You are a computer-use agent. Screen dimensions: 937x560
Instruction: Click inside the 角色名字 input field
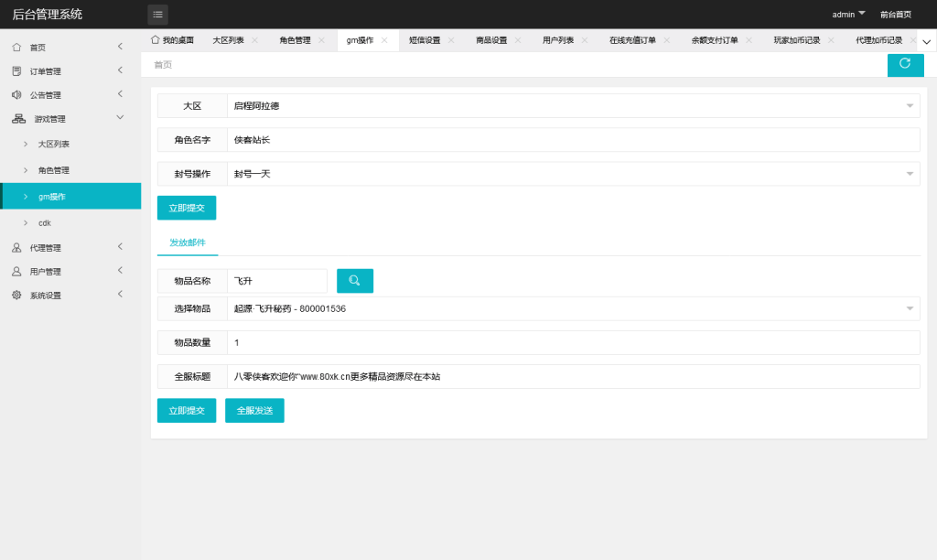458,139
